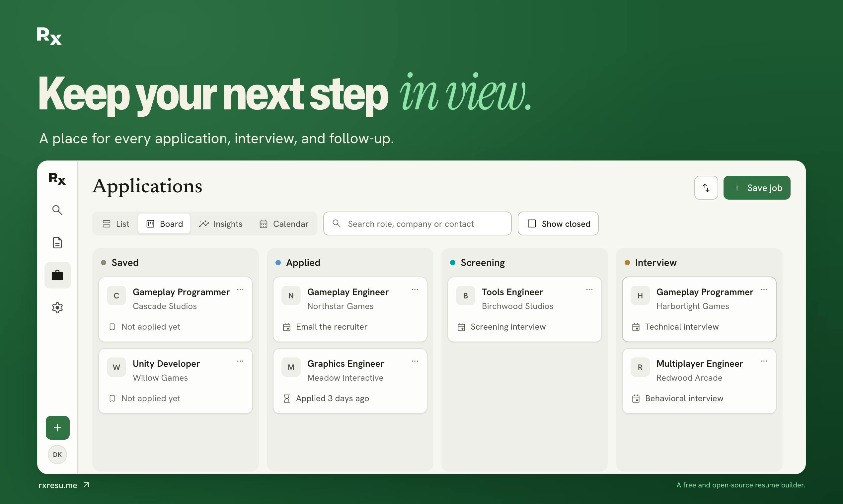Click the sort arrows button
843x504 pixels.
(706, 187)
